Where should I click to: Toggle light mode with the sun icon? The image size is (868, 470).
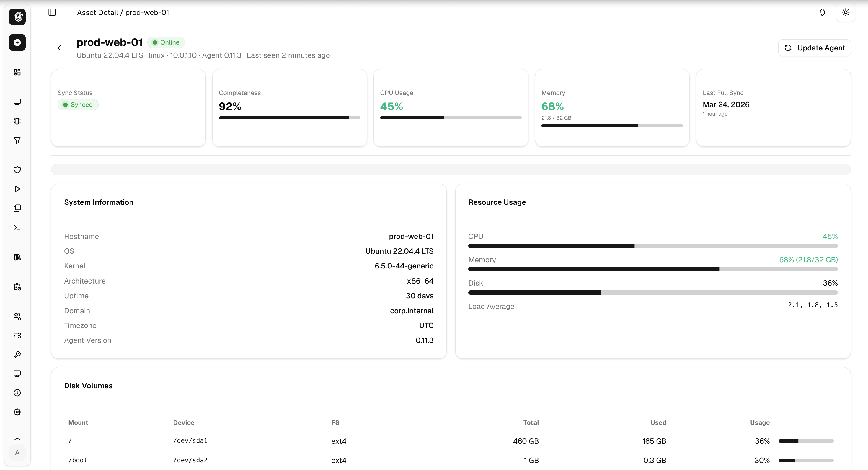tap(846, 12)
